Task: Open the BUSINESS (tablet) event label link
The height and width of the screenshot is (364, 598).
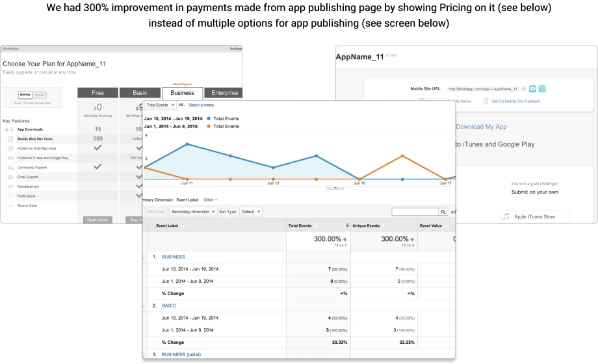Action: [181, 354]
